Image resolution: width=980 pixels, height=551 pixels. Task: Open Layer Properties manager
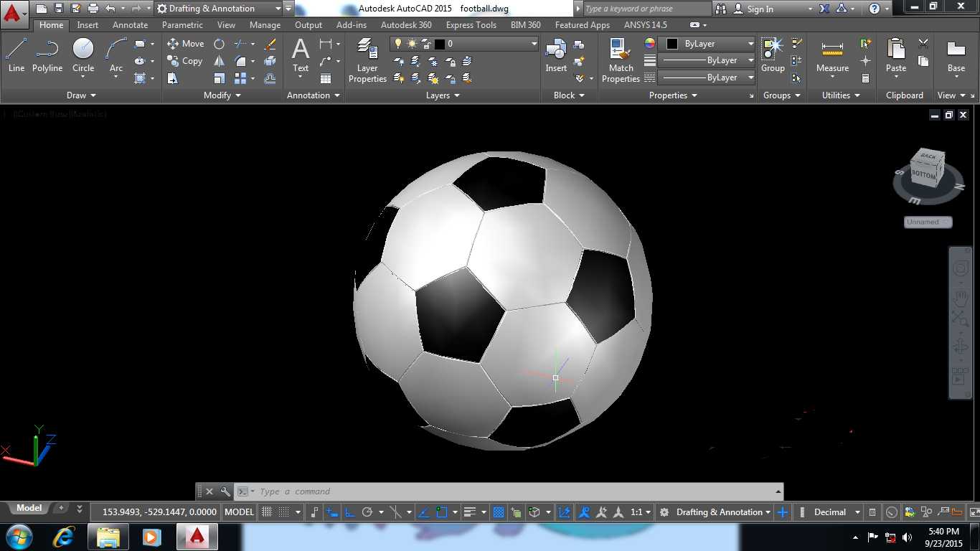tap(367, 60)
